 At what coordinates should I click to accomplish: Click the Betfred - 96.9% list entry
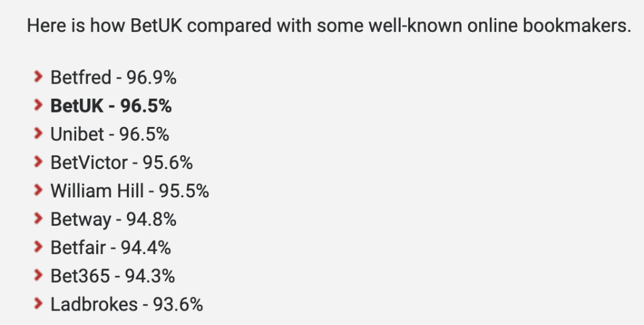[113, 77]
